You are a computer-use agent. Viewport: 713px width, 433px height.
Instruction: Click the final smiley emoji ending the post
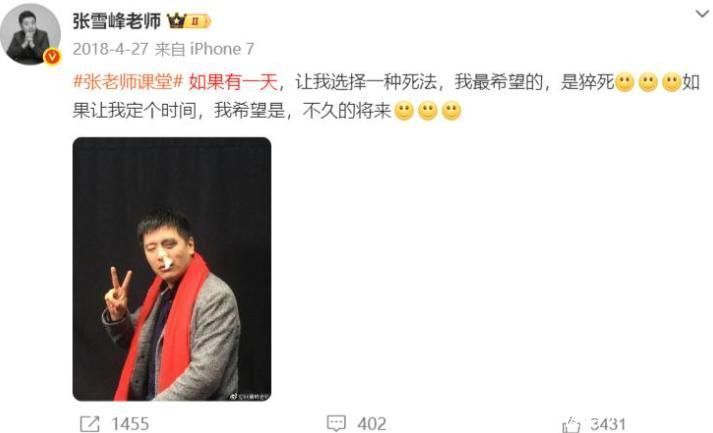(x=451, y=111)
